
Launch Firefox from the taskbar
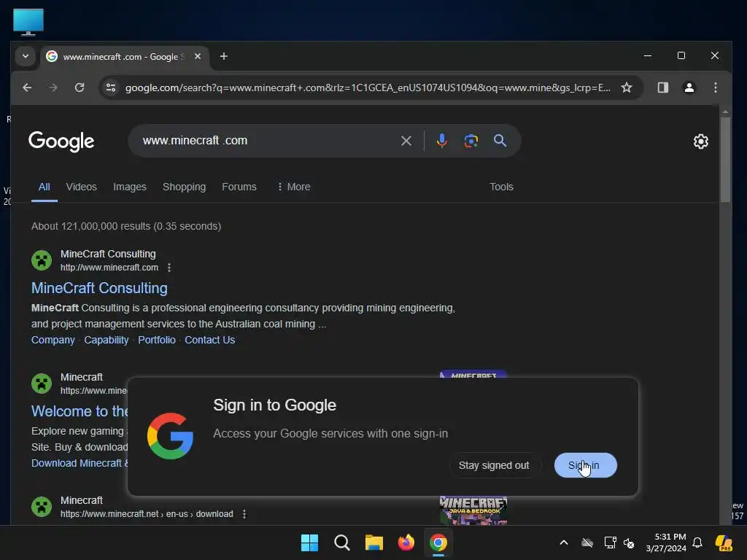[x=406, y=542]
